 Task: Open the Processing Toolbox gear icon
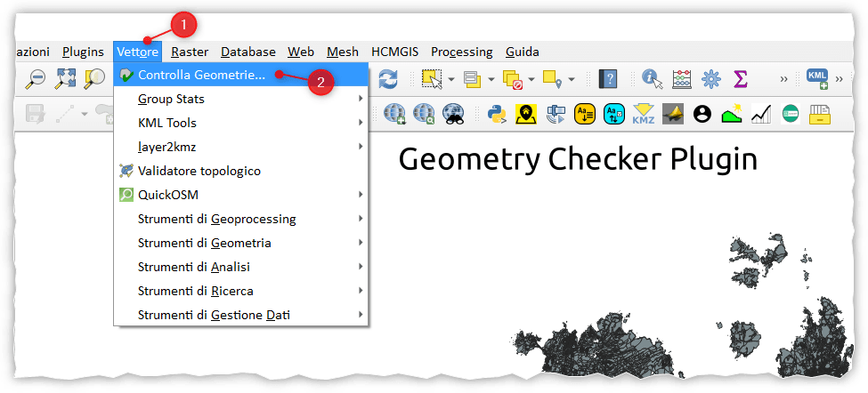(710, 78)
